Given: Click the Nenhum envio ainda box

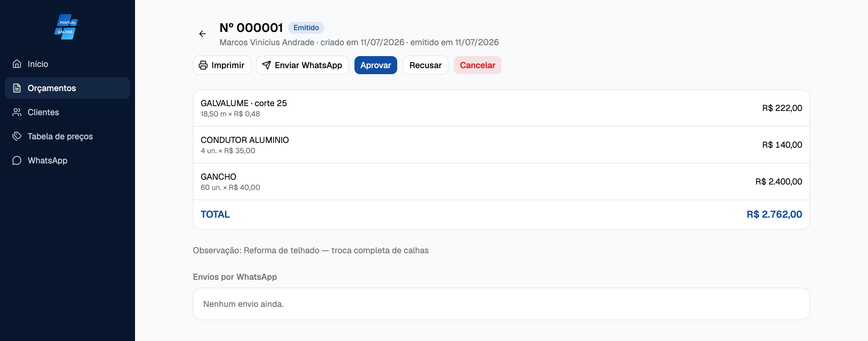Looking at the screenshot, I should [501, 304].
